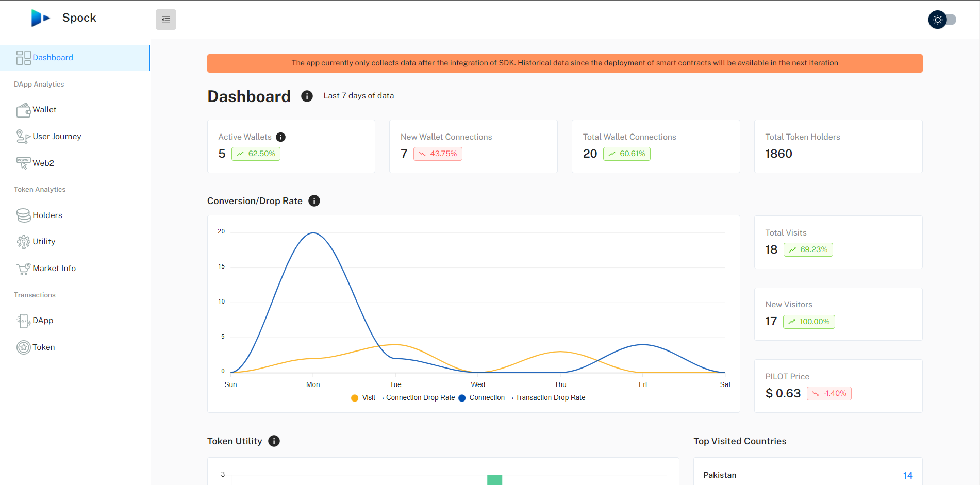Click the Token star coin icon
The image size is (980, 485).
(23, 347)
